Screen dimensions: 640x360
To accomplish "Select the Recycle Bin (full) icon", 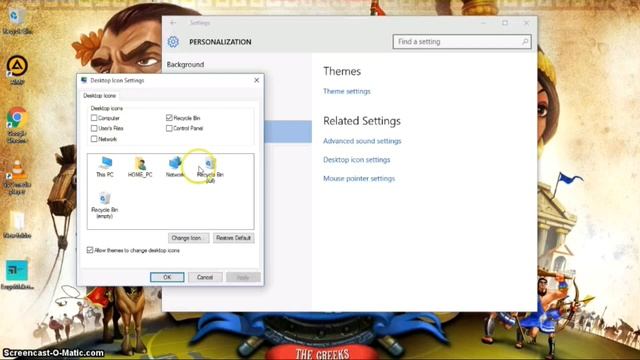I will tap(210, 169).
